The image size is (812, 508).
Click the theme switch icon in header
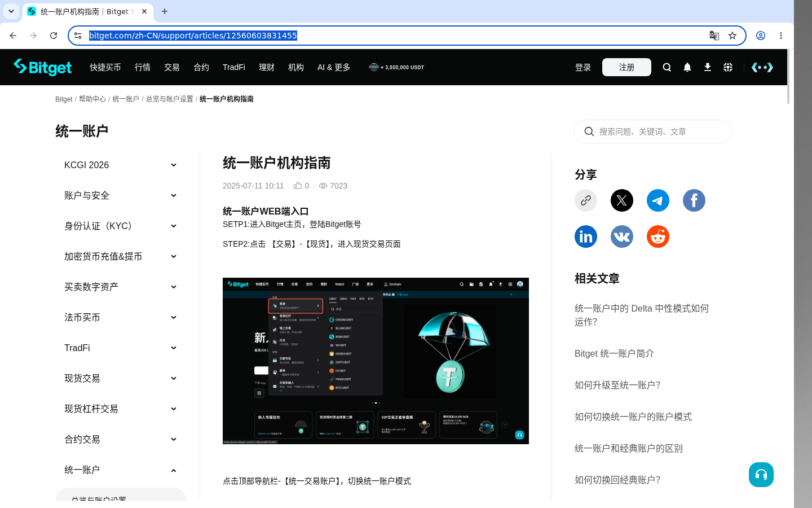pos(762,67)
